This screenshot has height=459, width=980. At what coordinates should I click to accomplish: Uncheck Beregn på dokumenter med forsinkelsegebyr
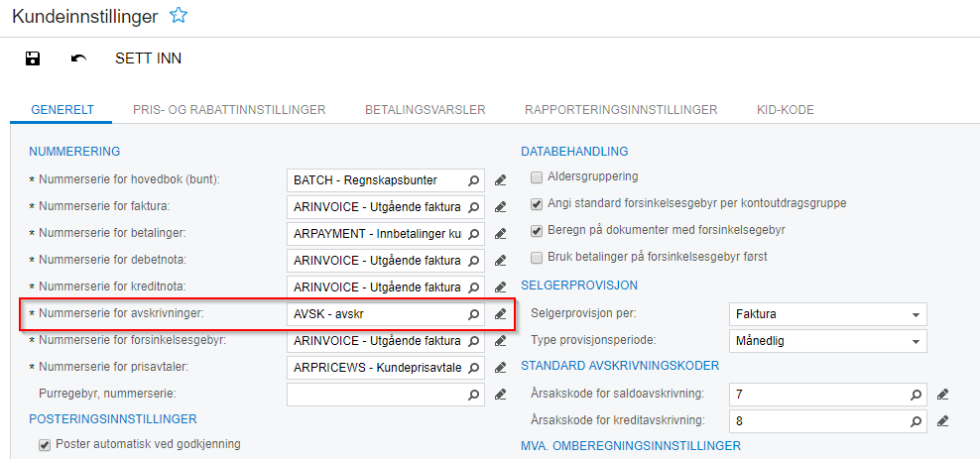(537, 230)
